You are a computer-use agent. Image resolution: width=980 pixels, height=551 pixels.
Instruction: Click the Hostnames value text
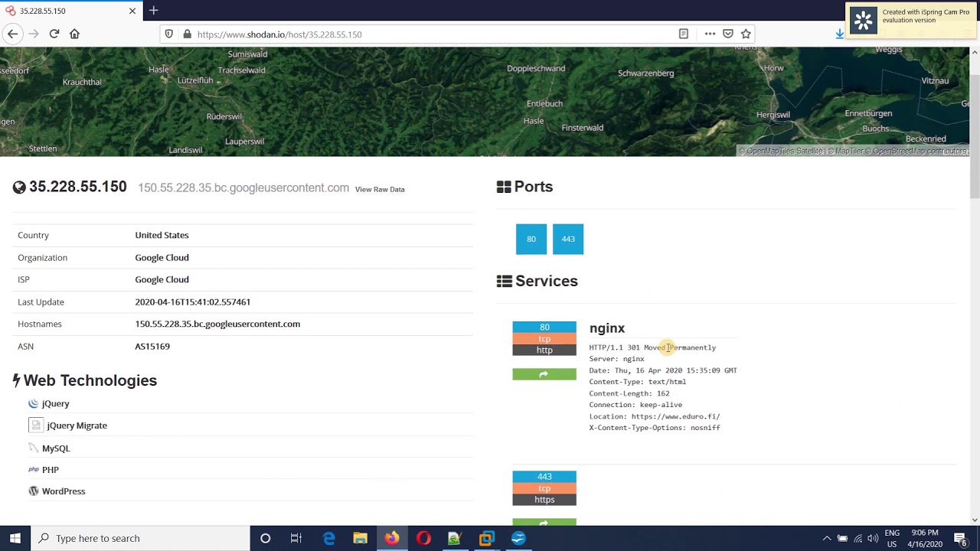point(217,324)
